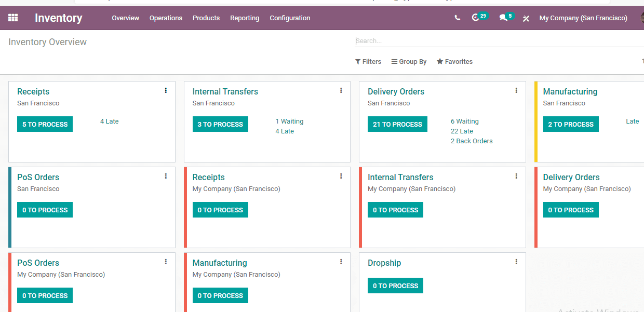The height and width of the screenshot is (312, 644).
Task: Click 0 TO PROCESS on My Company Delivery Orders
Action: 571,210
